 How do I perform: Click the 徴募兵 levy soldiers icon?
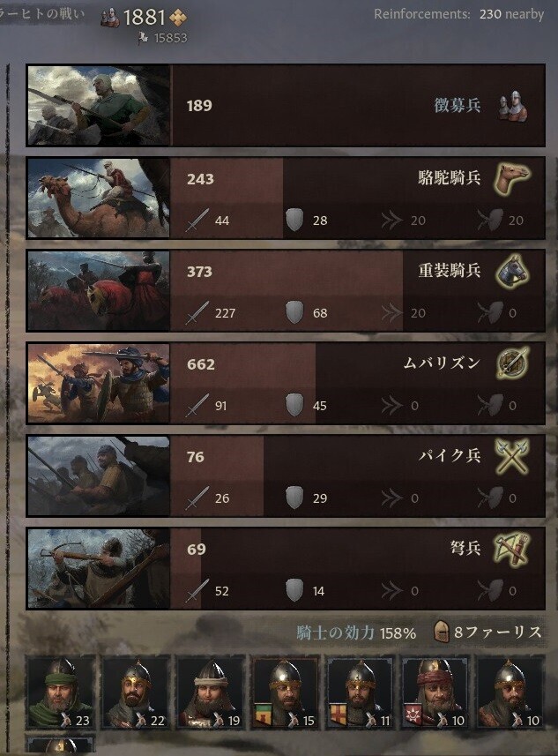(512, 105)
